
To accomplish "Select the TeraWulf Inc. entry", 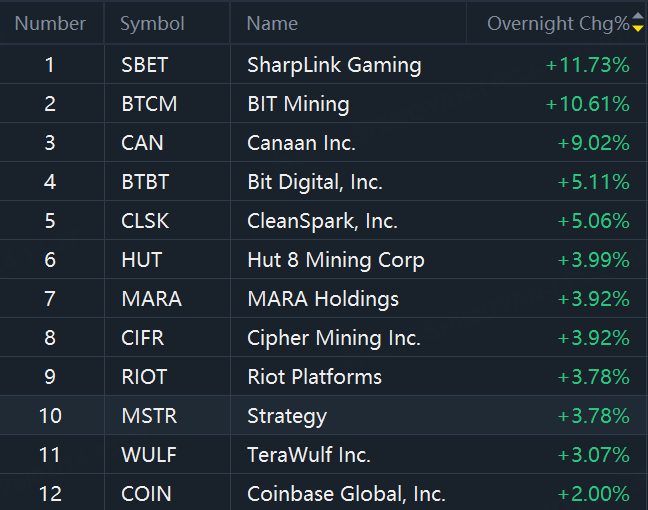I will (309, 455).
